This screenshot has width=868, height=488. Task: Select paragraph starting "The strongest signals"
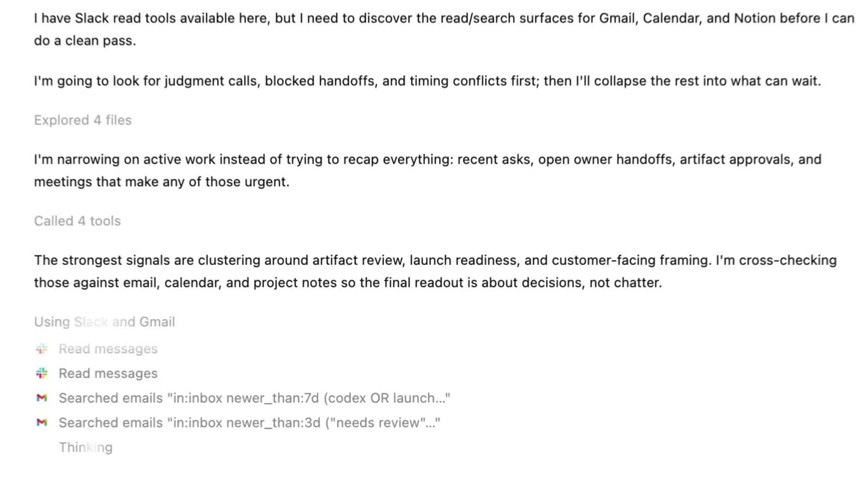click(x=435, y=271)
